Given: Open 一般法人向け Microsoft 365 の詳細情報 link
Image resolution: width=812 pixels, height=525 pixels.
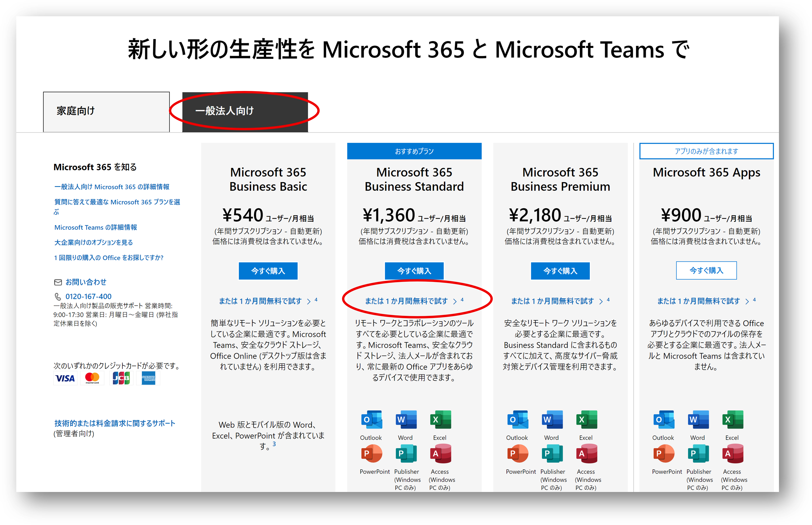Looking at the screenshot, I should pyautogui.click(x=112, y=187).
